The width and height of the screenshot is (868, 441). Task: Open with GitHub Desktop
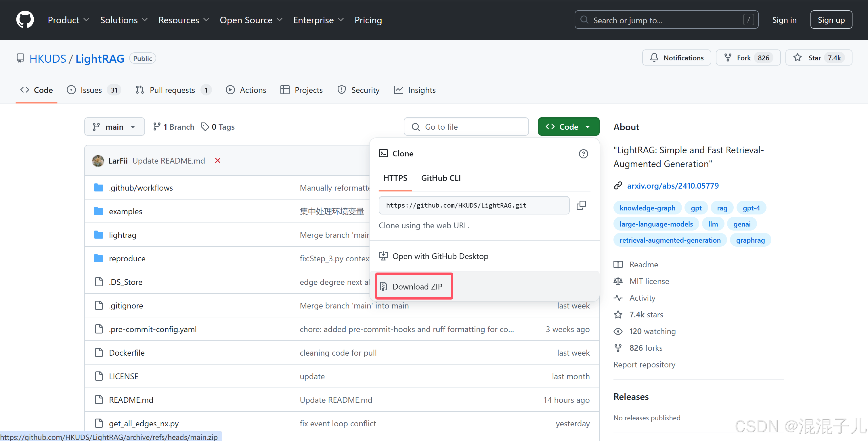[440, 256]
